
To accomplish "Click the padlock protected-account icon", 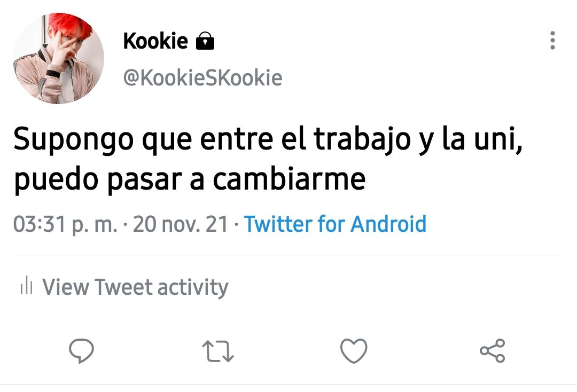I will (x=205, y=41).
